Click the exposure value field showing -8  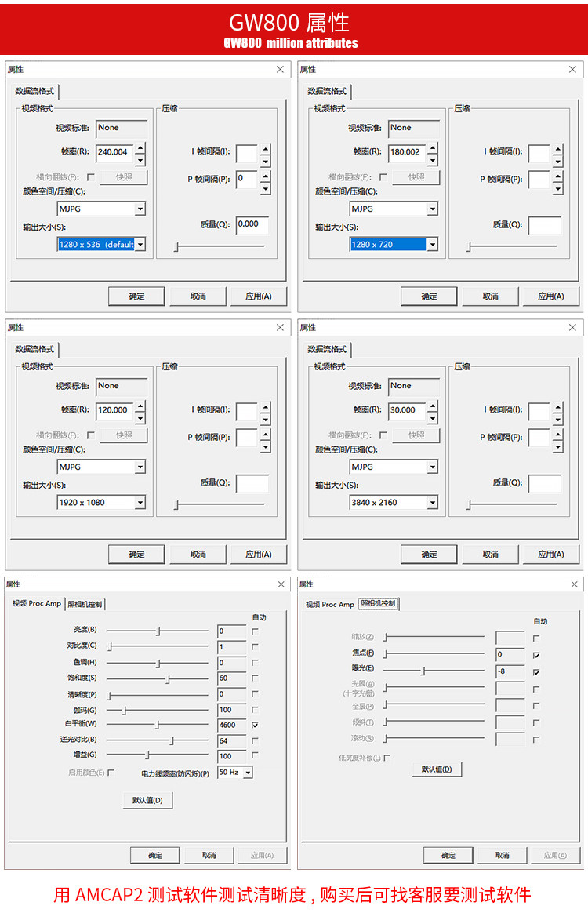[x=510, y=671]
